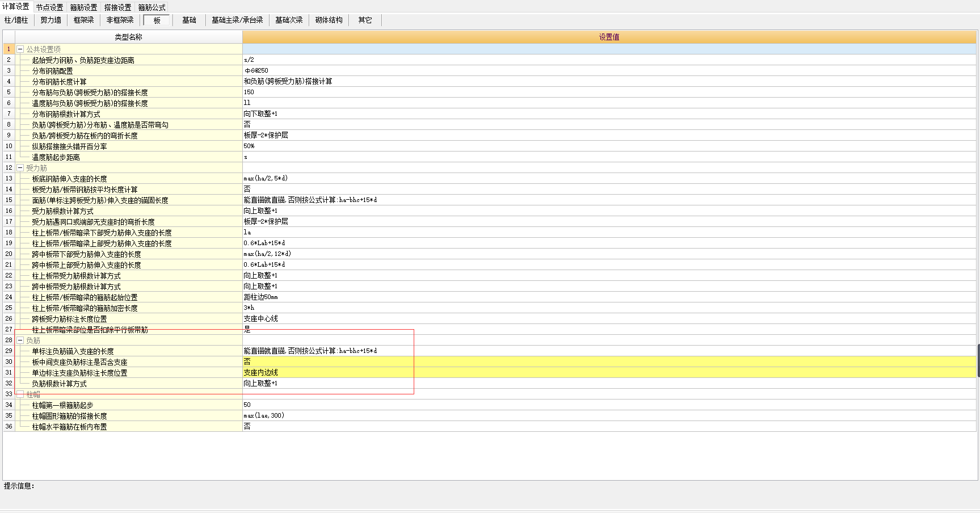This screenshot has height=513, width=980.
Task: Edit the 柱帽第一根箍筋起步 value 50
Action: (609, 405)
